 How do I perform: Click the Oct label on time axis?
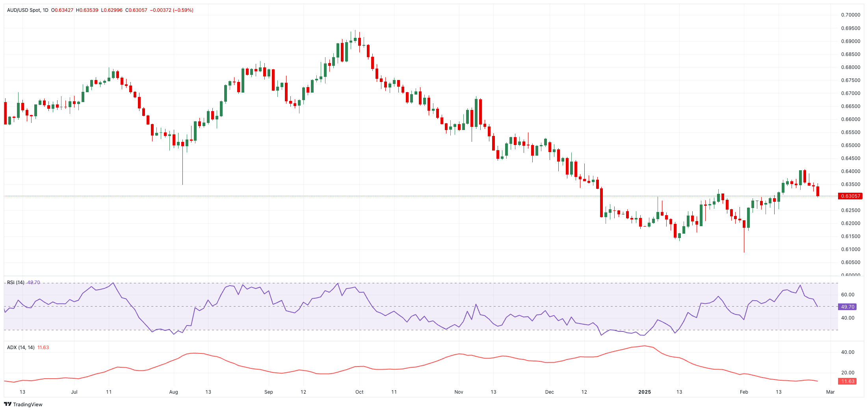point(359,392)
